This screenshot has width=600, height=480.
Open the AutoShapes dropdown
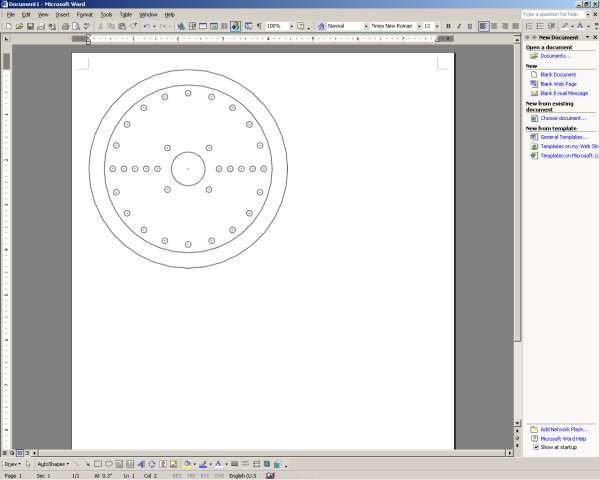pos(53,464)
